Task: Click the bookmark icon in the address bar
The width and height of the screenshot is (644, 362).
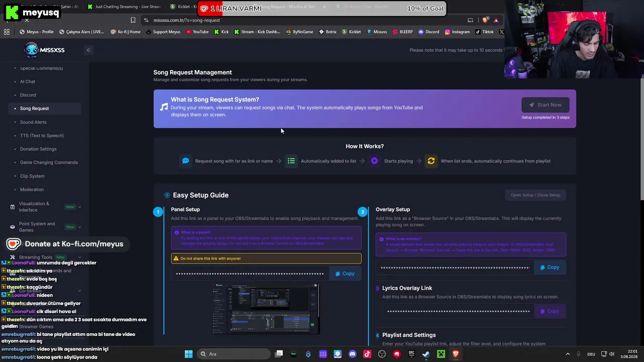Action: (x=133, y=20)
